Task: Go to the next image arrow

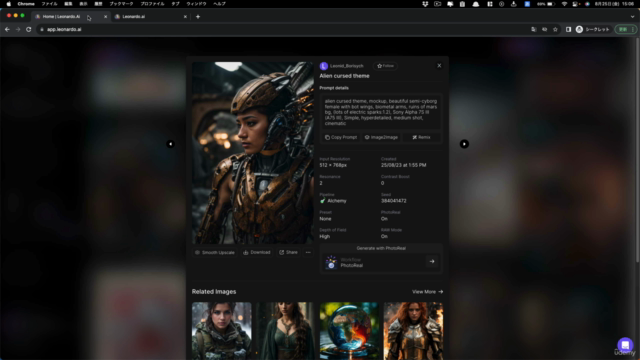Action: [464, 144]
